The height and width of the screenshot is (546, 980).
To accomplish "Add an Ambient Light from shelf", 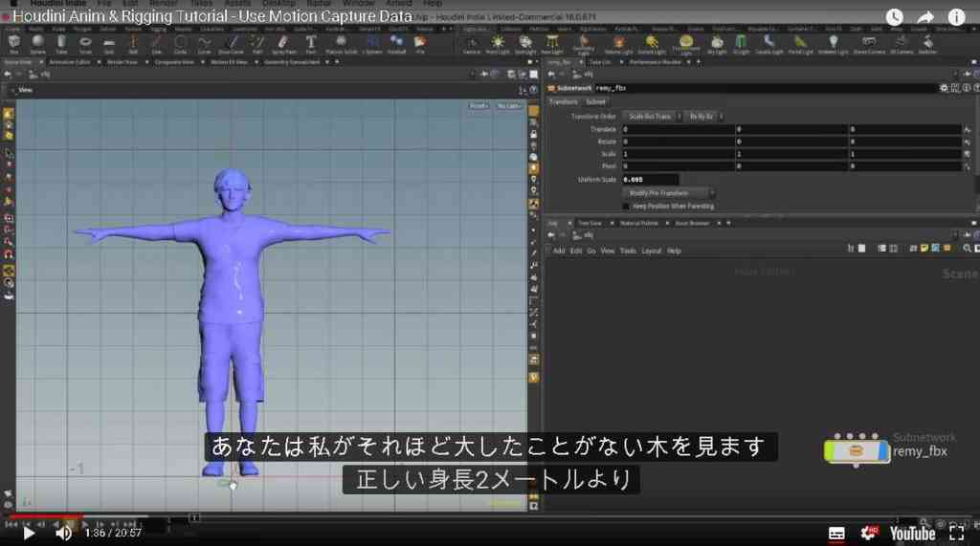I will [833, 44].
